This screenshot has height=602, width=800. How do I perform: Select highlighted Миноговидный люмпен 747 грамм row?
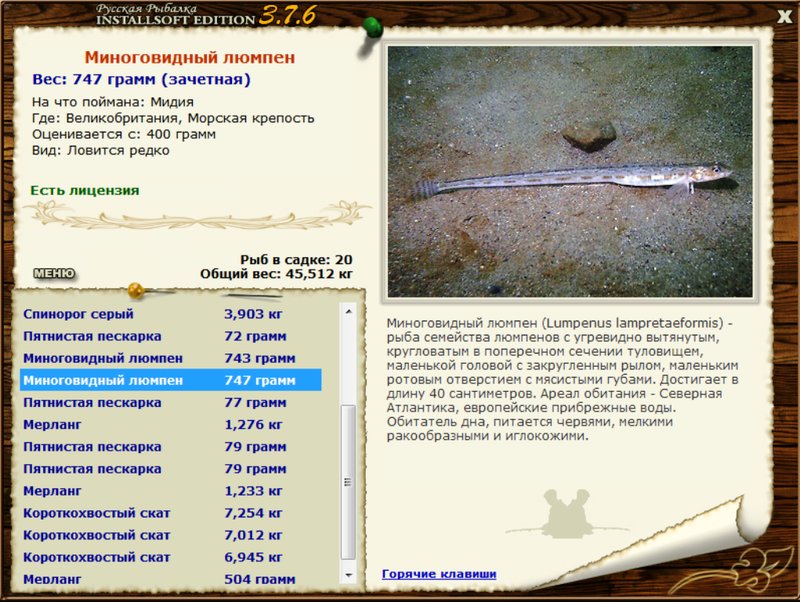(x=171, y=380)
